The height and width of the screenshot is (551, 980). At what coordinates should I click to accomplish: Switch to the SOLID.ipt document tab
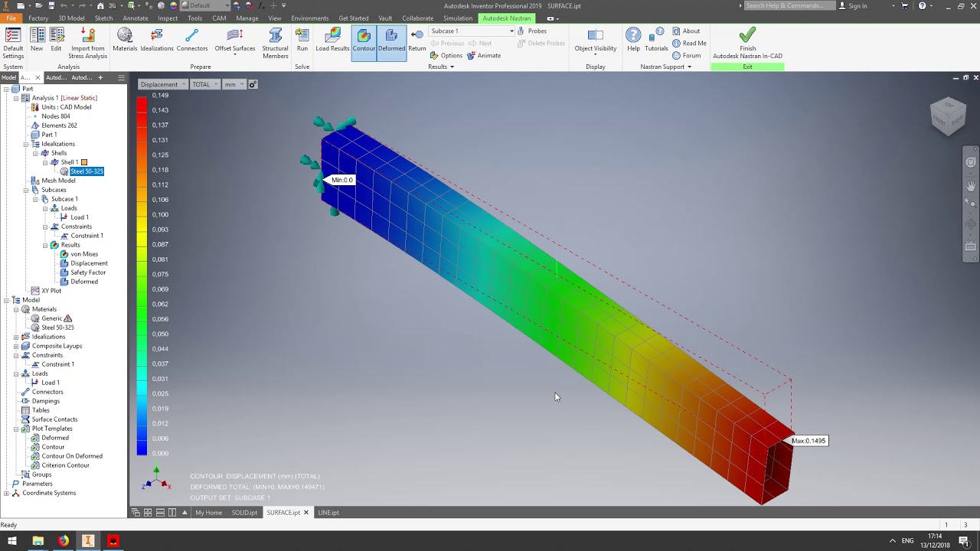(x=244, y=513)
